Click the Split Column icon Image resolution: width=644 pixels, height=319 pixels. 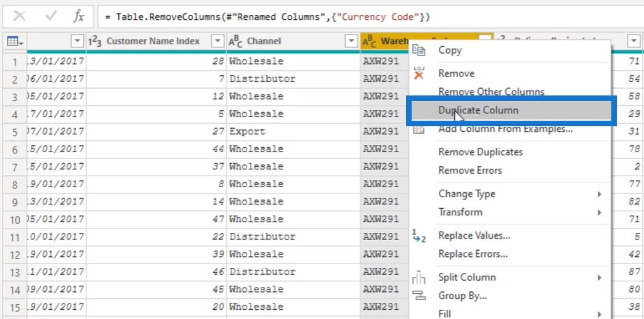click(x=418, y=278)
